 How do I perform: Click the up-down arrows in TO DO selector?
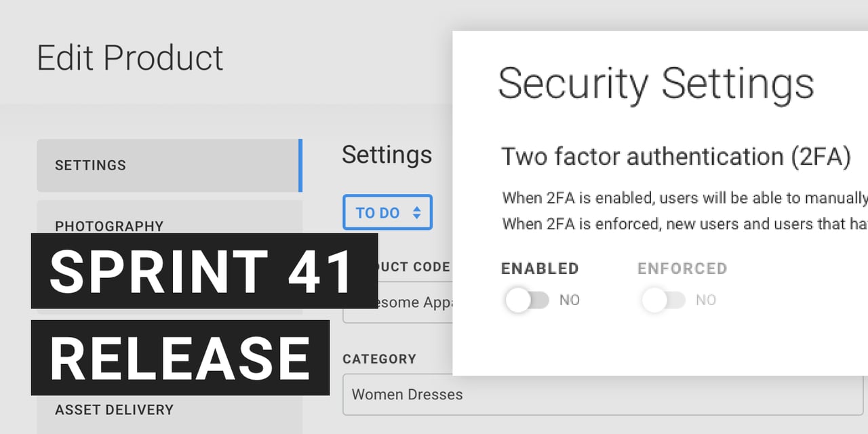[x=416, y=213]
